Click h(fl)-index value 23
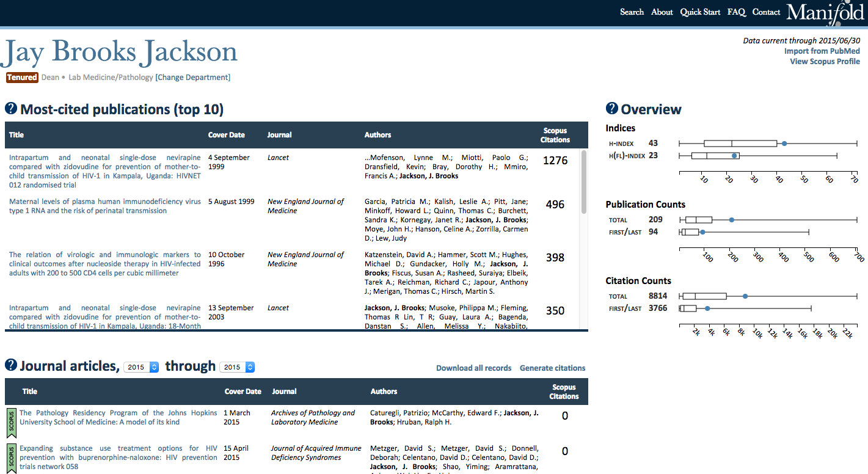Image resolution: width=868 pixels, height=474 pixels. (653, 156)
